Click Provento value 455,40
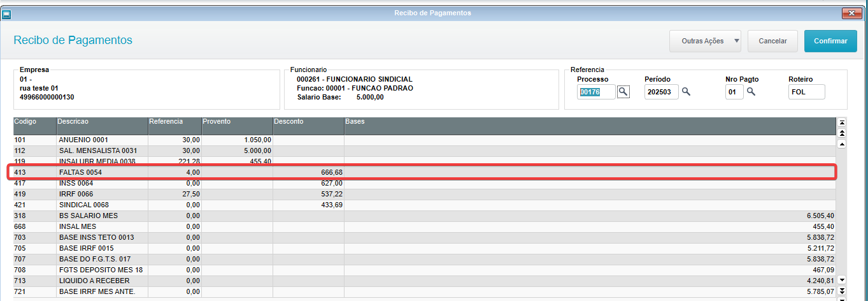Image resolution: width=868 pixels, height=301 pixels. click(x=259, y=161)
